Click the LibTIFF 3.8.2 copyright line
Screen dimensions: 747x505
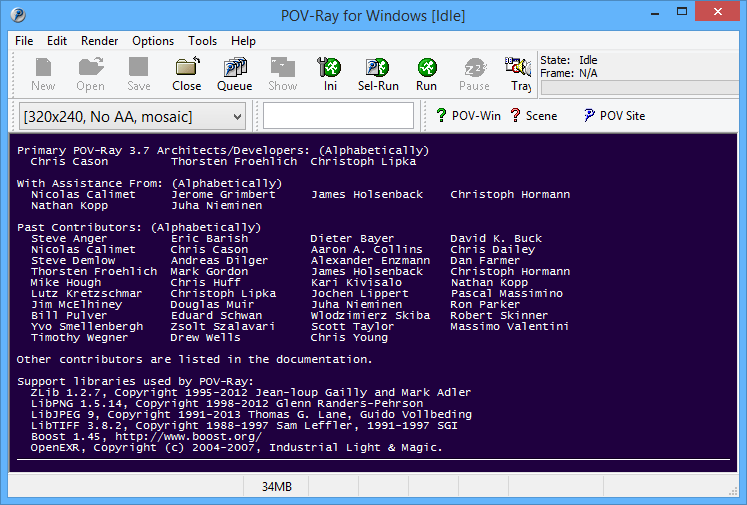[x=244, y=425]
